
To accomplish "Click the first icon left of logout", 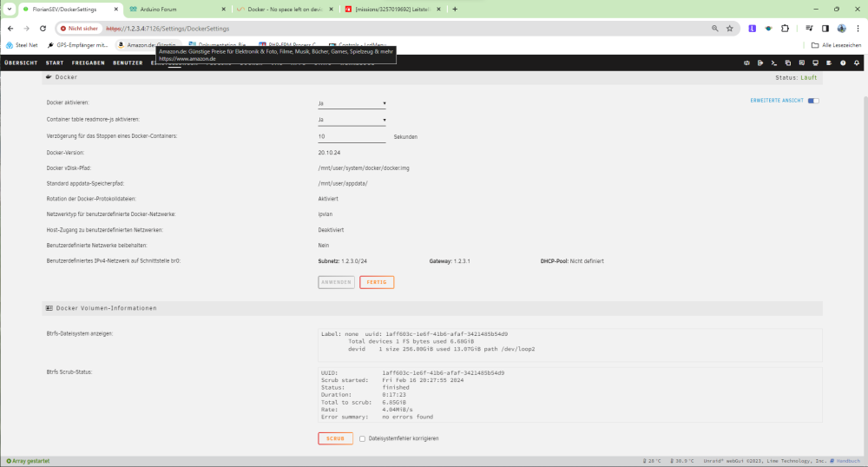I will (746, 63).
